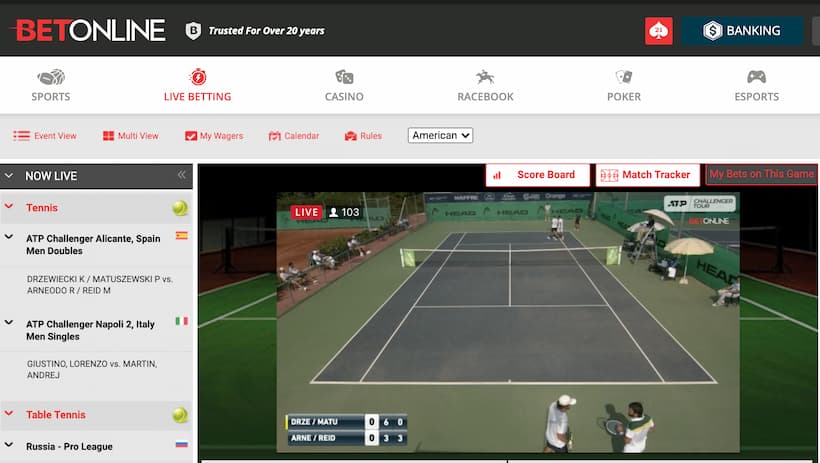
Task: Open the American odds format dropdown
Action: [440, 135]
